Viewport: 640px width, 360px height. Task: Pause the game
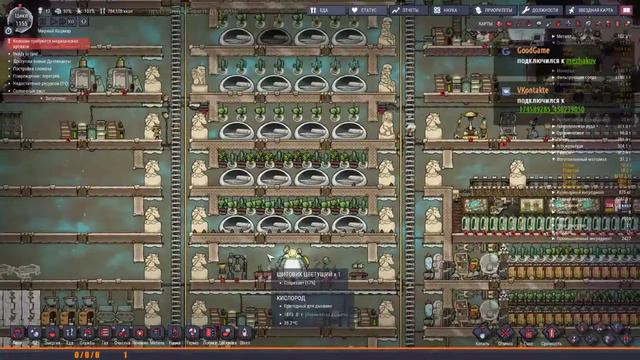[43, 21]
